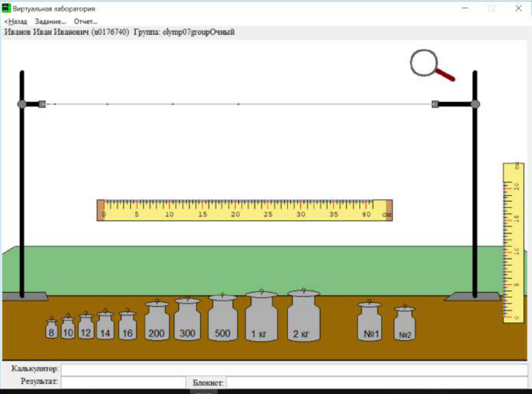Select the 500 gram weight
This screenshot has width=532, height=394.
click(x=223, y=317)
